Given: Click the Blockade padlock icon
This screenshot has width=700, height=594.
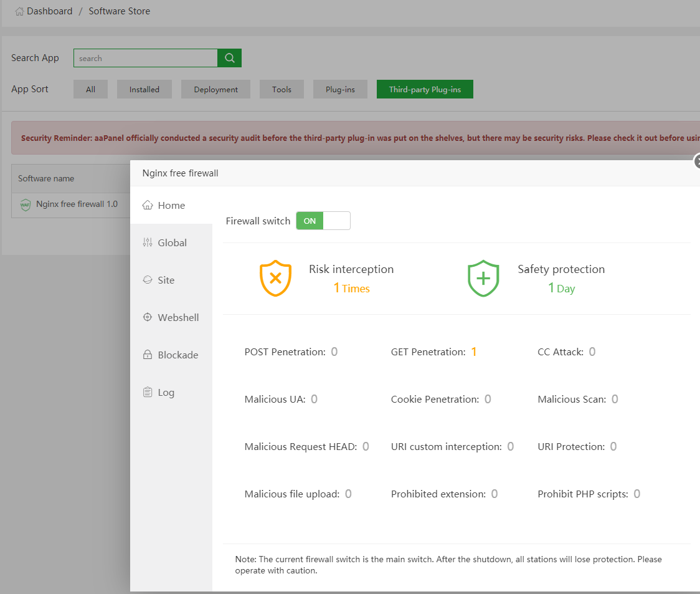Looking at the screenshot, I should (x=148, y=355).
